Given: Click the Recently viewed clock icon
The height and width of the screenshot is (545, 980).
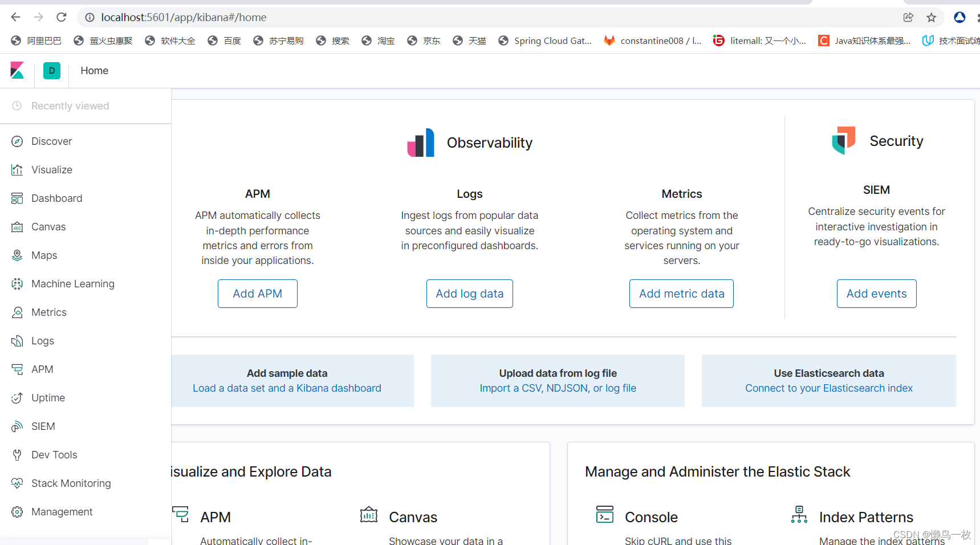Looking at the screenshot, I should [x=17, y=106].
